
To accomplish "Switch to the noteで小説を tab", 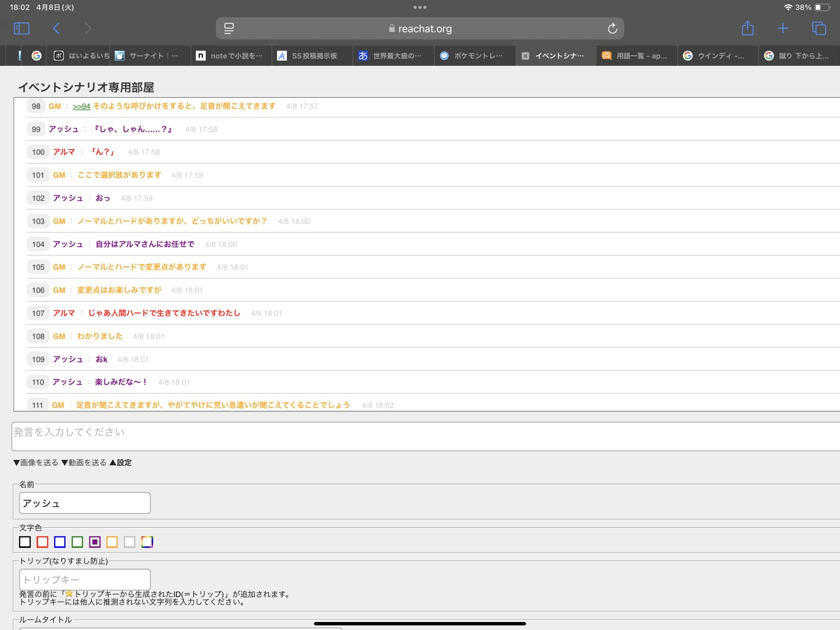I will 235,56.
